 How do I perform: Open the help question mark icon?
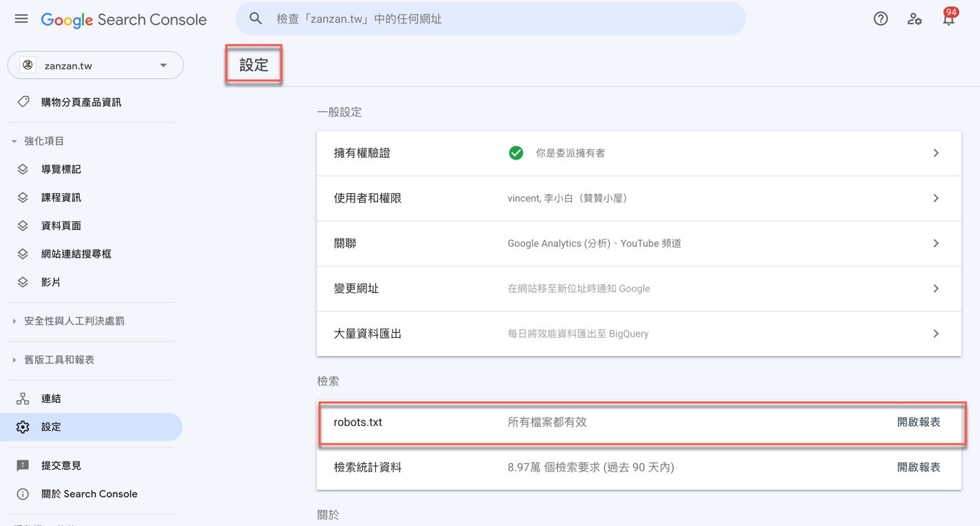(881, 19)
